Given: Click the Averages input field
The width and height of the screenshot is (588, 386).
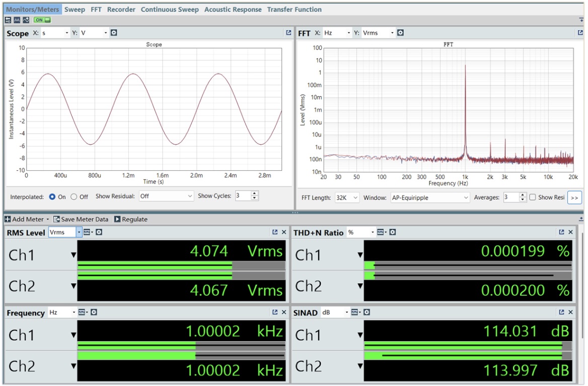Looking at the screenshot, I should pyautogui.click(x=511, y=198).
